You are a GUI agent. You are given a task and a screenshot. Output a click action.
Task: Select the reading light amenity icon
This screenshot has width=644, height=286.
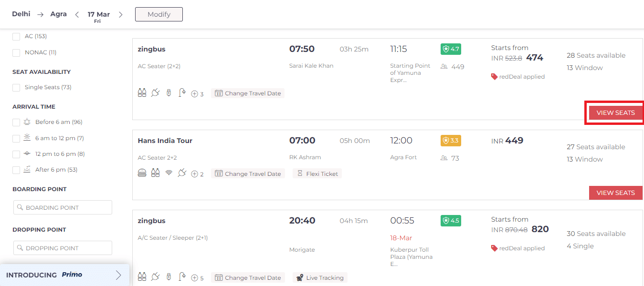pos(182,92)
